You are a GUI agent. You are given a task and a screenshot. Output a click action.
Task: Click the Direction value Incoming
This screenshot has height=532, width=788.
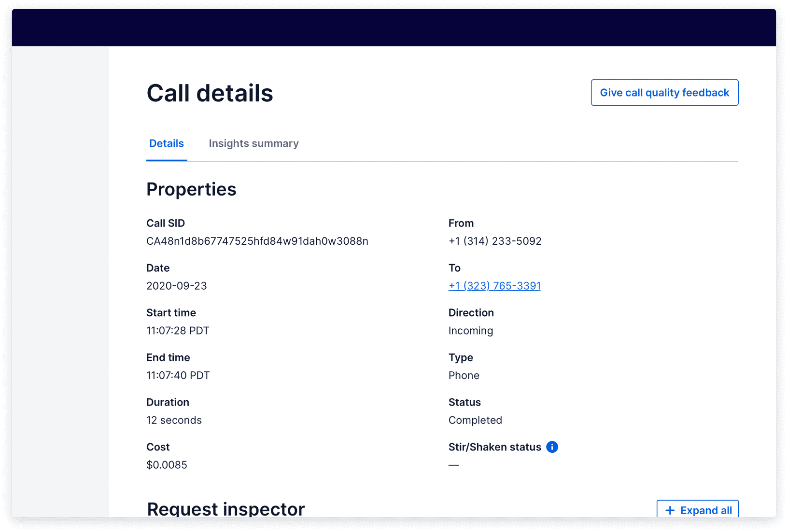click(471, 330)
